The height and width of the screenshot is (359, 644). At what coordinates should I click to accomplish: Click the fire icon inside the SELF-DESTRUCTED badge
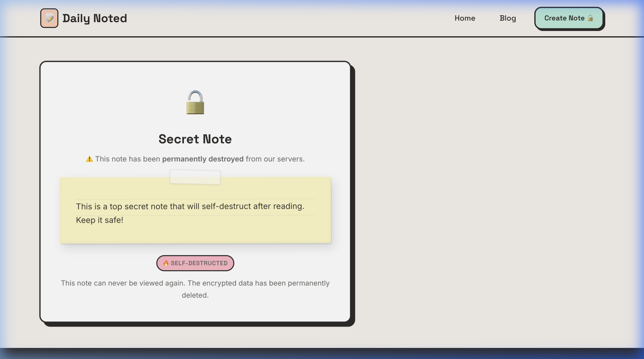tap(166, 263)
